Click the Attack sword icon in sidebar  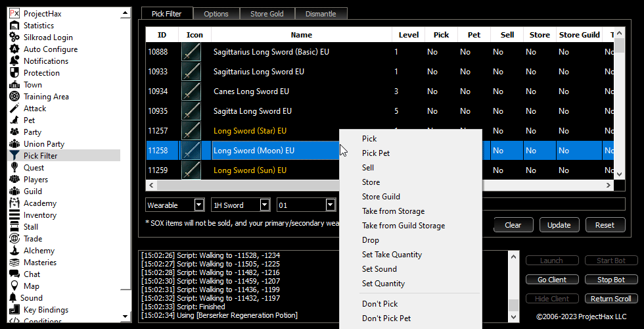pyautogui.click(x=14, y=109)
